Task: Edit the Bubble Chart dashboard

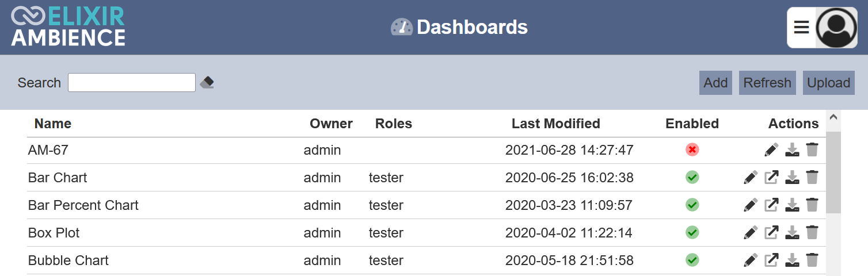Action: (x=751, y=260)
